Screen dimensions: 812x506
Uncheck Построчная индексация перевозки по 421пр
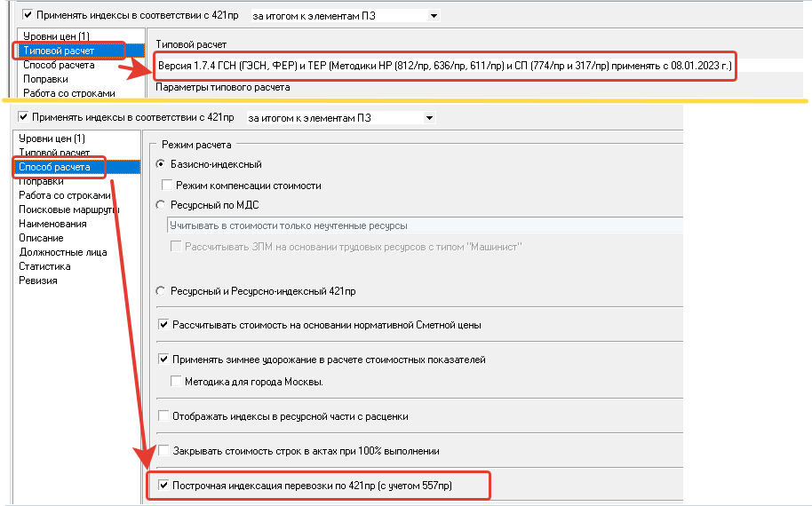pos(163,486)
